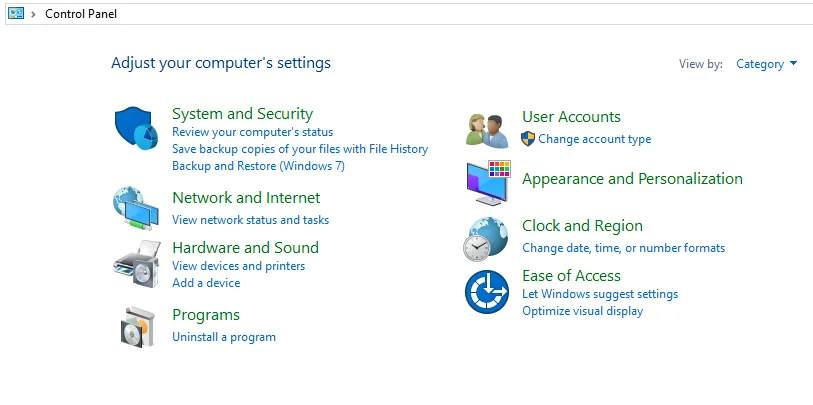Click the Network and Internet globe icon
This screenshot has width=813, height=405.
pos(136,208)
